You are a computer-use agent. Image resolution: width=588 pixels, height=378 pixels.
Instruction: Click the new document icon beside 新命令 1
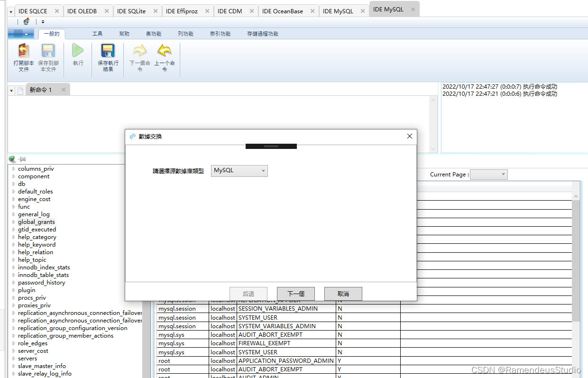pos(20,90)
